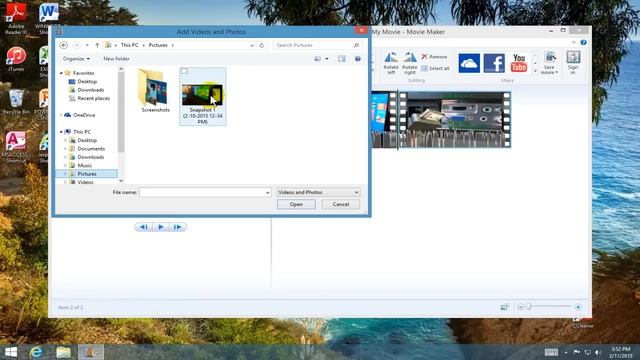Open the Save movie menu
The height and width of the screenshot is (360, 640).
549,63
